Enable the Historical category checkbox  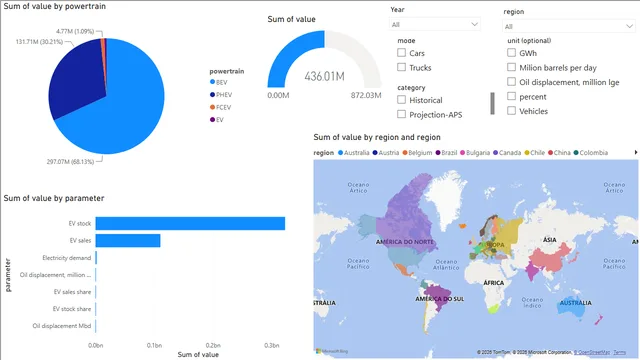click(x=402, y=100)
